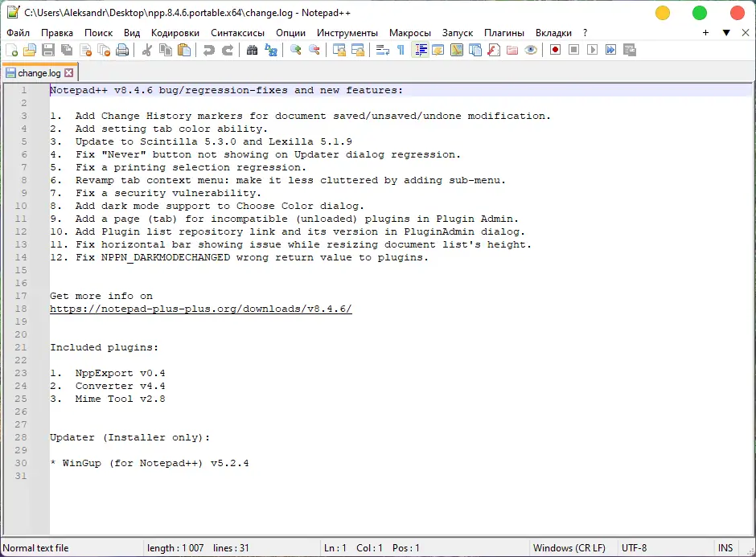Open the Вкладки menu
Viewport: 756px width, 557px height.
(x=553, y=33)
